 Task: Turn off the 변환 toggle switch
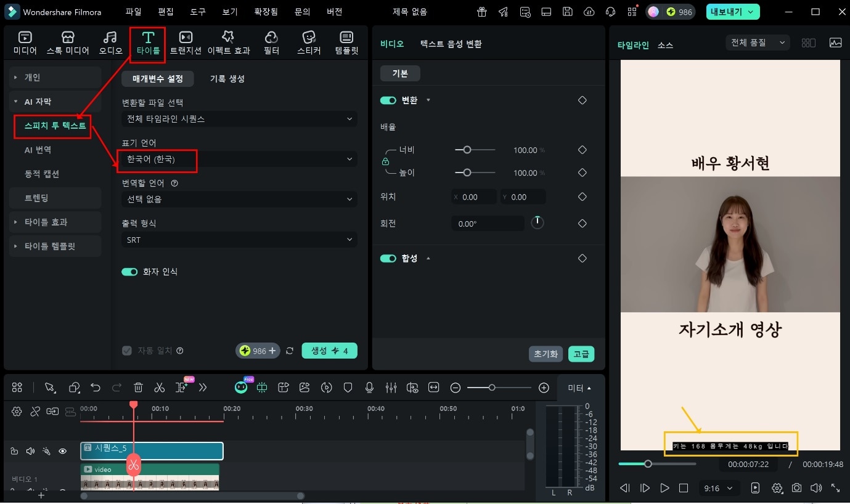(x=388, y=100)
